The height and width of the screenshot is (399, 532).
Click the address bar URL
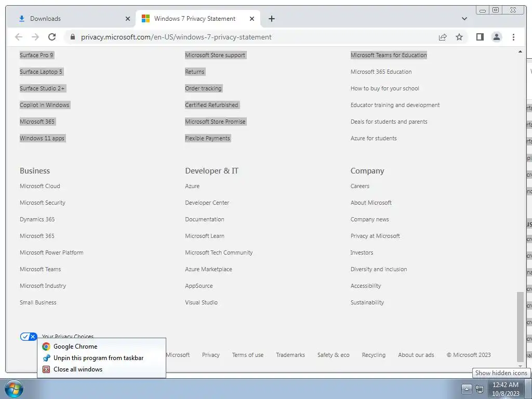click(176, 37)
